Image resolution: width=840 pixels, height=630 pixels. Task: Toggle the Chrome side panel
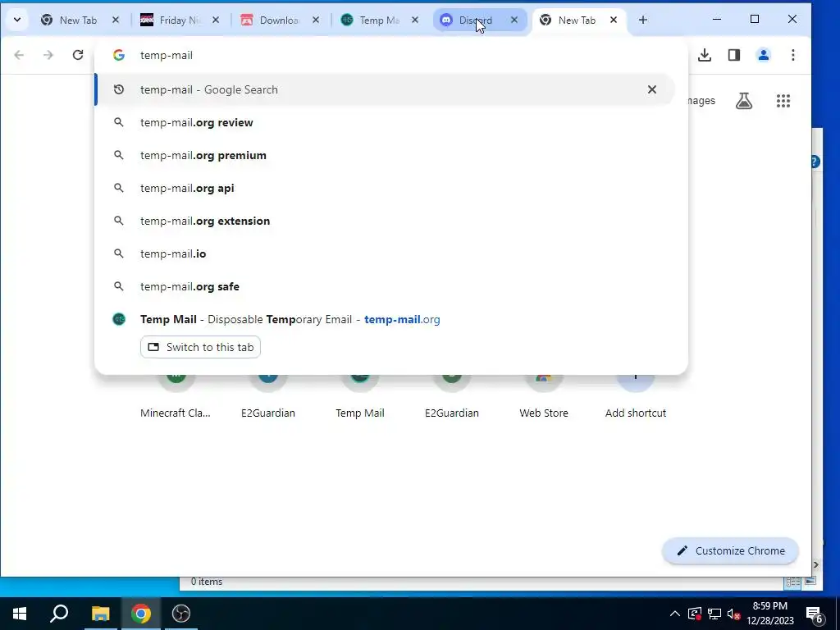click(x=734, y=55)
